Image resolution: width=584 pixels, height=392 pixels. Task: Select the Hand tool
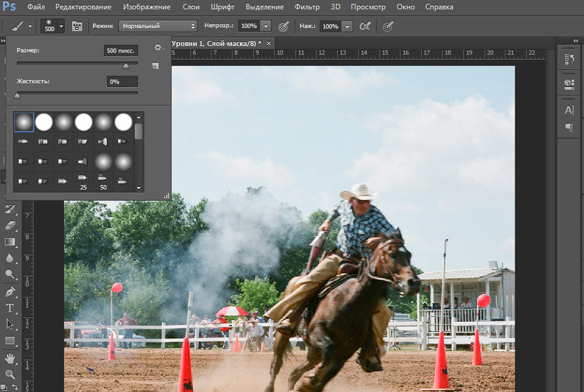tap(10, 358)
